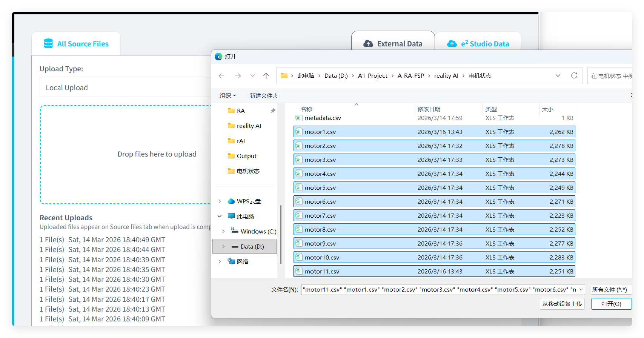Click the Back arrow in file dialog
Image resolution: width=644 pixels, height=338 pixels.
coord(221,76)
